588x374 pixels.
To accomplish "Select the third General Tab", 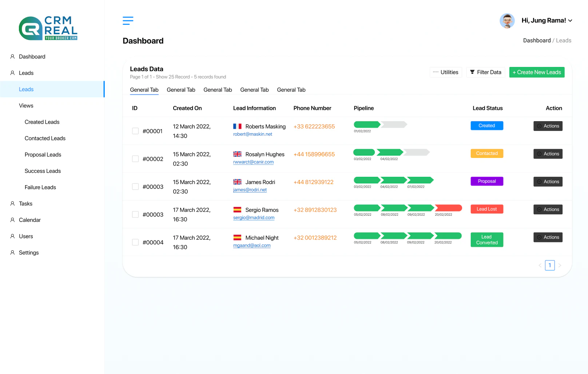I will [218, 90].
